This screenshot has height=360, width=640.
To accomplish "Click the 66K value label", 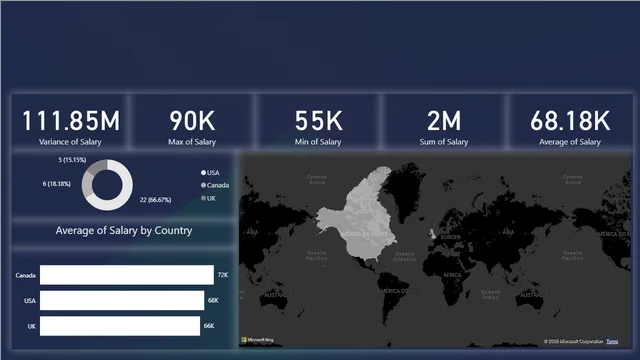I will click(209, 326).
